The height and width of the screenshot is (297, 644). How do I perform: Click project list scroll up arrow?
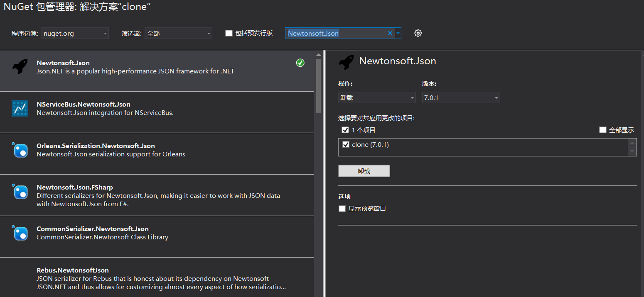[x=632, y=143]
